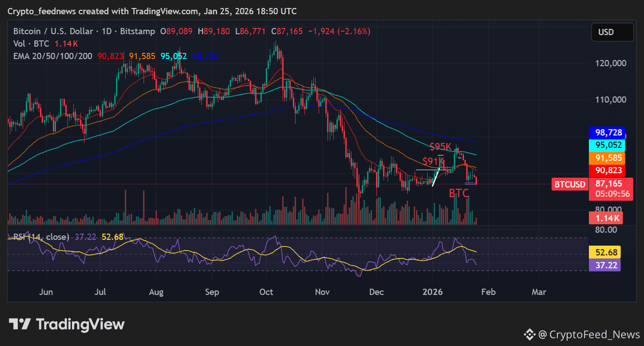644x346 pixels.
Task: Click the Jun label on time axis
Action: (46, 292)
